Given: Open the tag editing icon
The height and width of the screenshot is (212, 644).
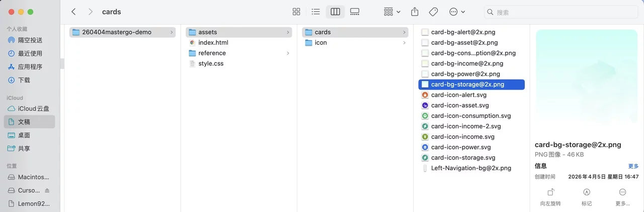Looking at the screenshot, I should pyautogui.click(x=433, y=12).
